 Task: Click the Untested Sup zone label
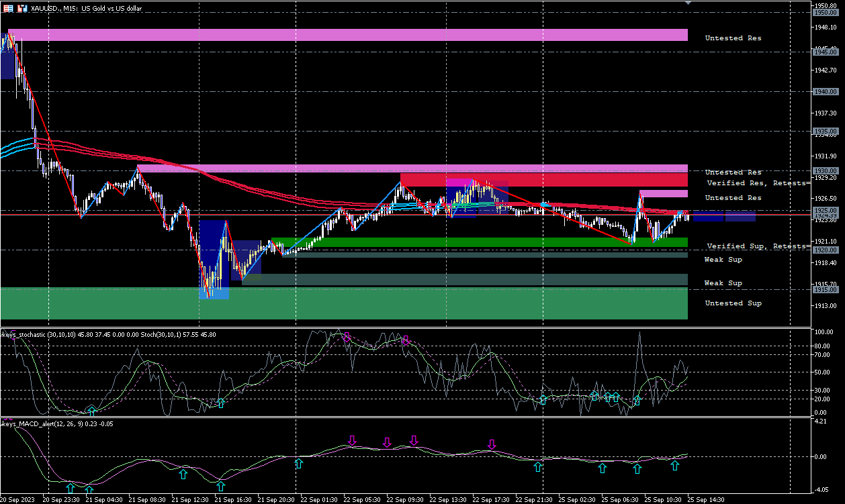(x=733, y=303)
